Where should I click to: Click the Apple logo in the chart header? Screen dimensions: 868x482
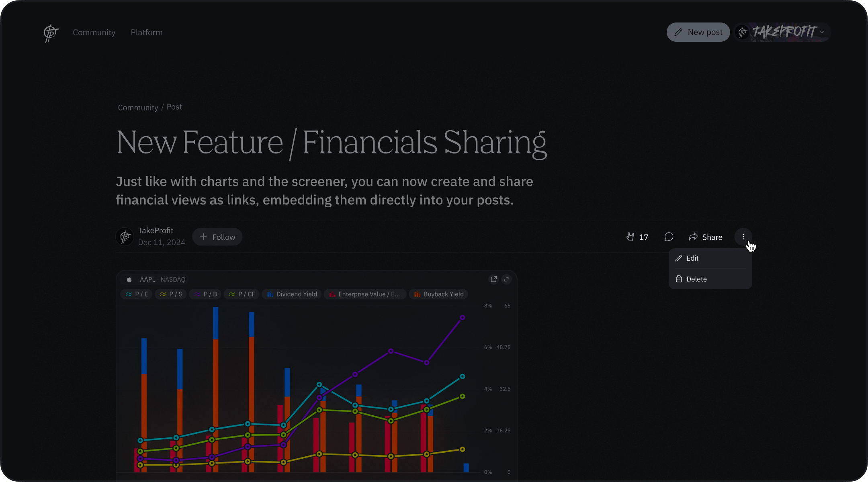[129, 280]
